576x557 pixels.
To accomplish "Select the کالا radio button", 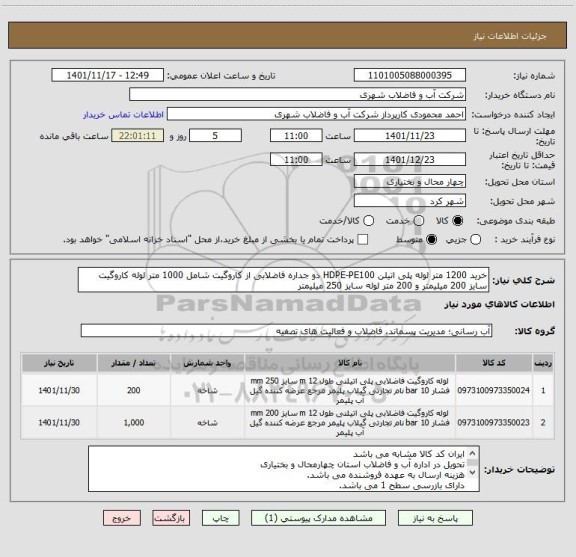I will point(458,221).
